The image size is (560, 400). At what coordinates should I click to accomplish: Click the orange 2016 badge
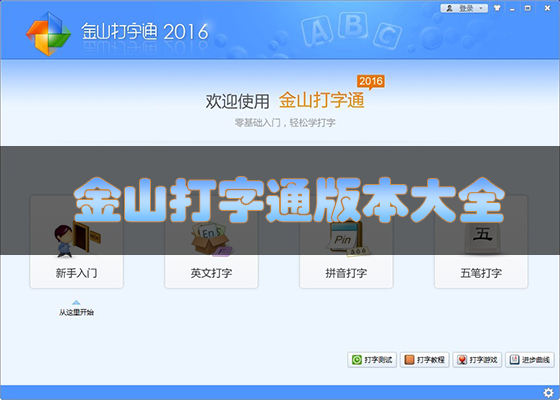point(371,82)
